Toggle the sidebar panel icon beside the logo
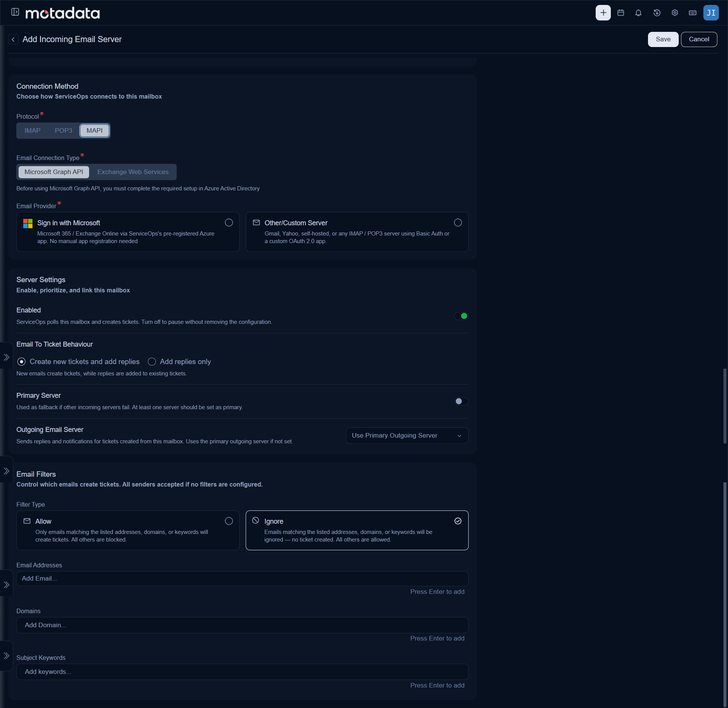Image resolution: width=728 pixels, height=708 pixels. coord(15,12)
